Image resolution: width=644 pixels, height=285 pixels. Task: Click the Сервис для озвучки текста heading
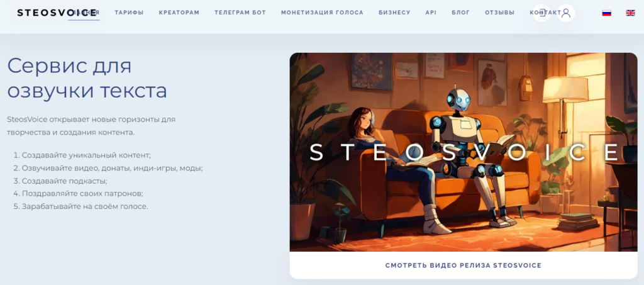87,79
